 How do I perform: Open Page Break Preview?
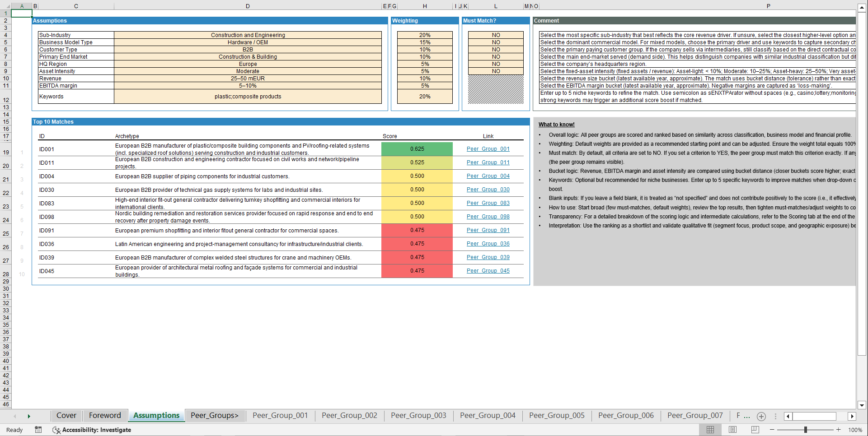[754, 430]
